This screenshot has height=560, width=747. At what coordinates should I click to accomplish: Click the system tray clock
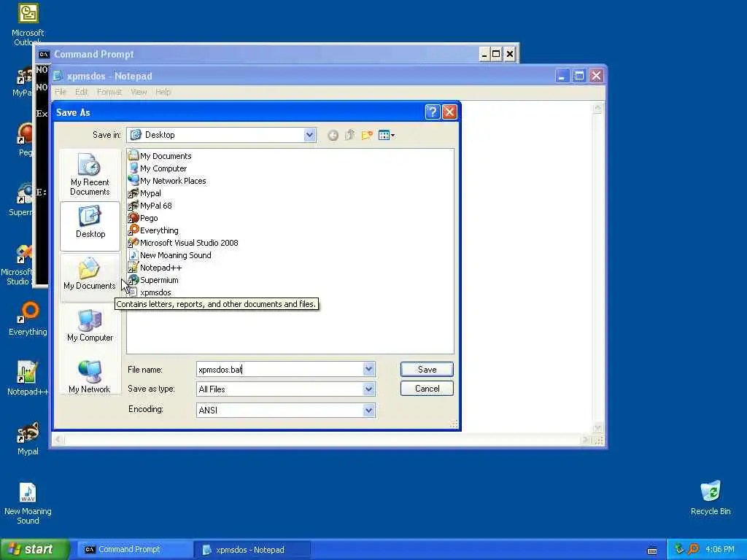pos(719,550)
